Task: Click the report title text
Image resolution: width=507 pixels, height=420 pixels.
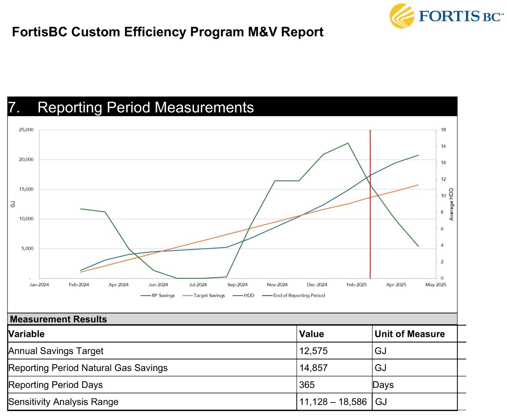Action: 168,32
